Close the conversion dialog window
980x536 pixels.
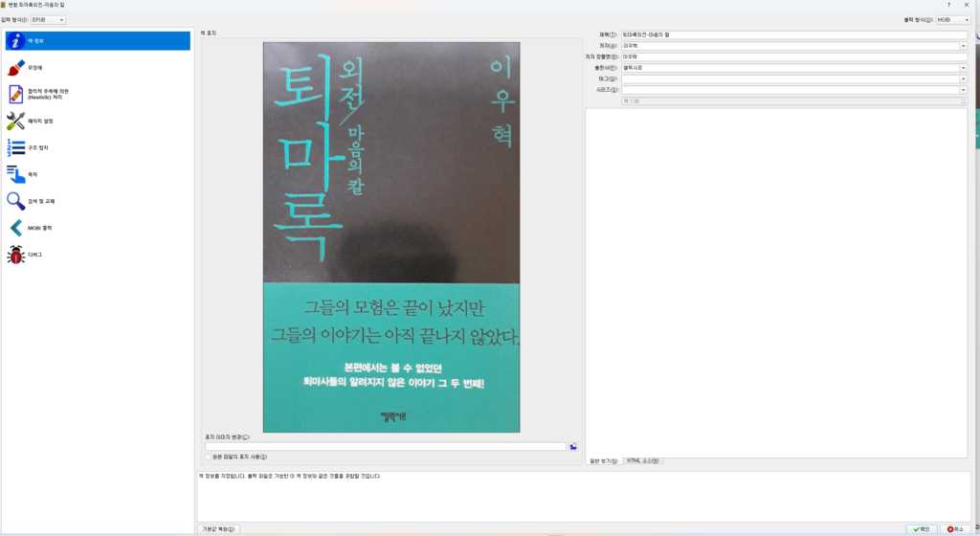point(967,5)
